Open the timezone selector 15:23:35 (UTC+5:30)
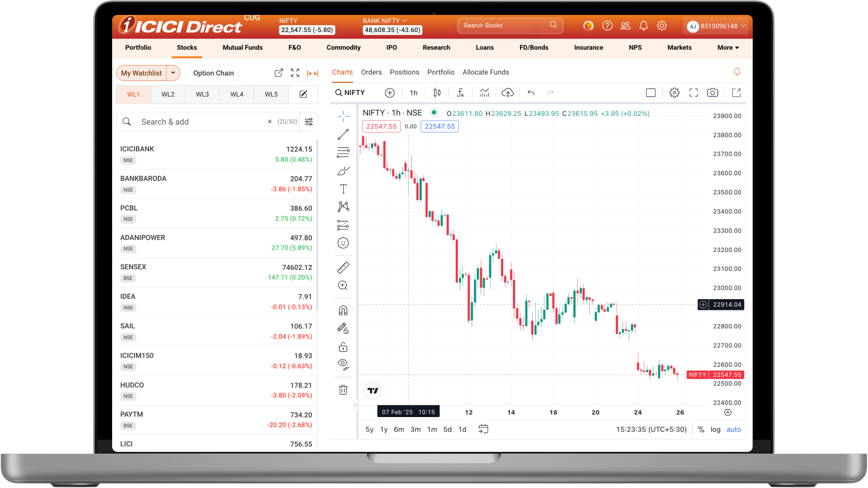The image size is (868, 488). coord(651,429)
